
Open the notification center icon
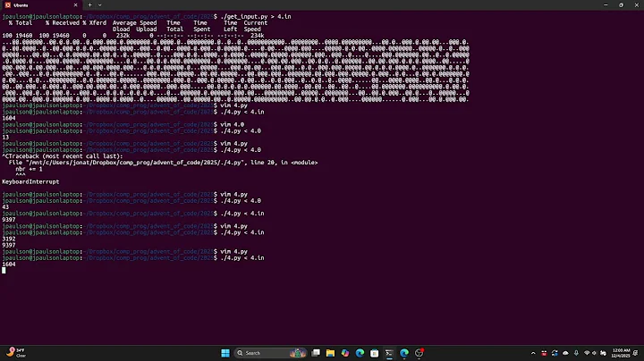point(635,353)
